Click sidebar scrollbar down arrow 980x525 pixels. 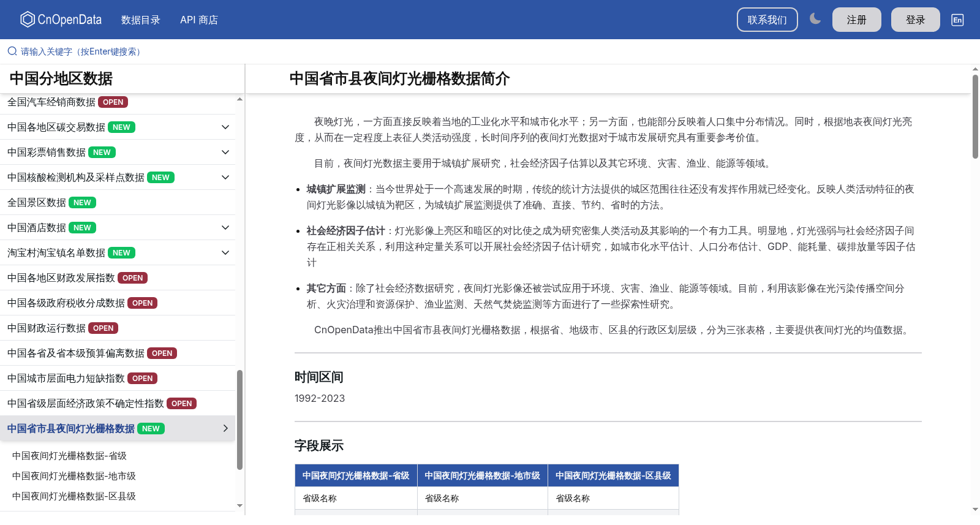[x=239, y=506]
